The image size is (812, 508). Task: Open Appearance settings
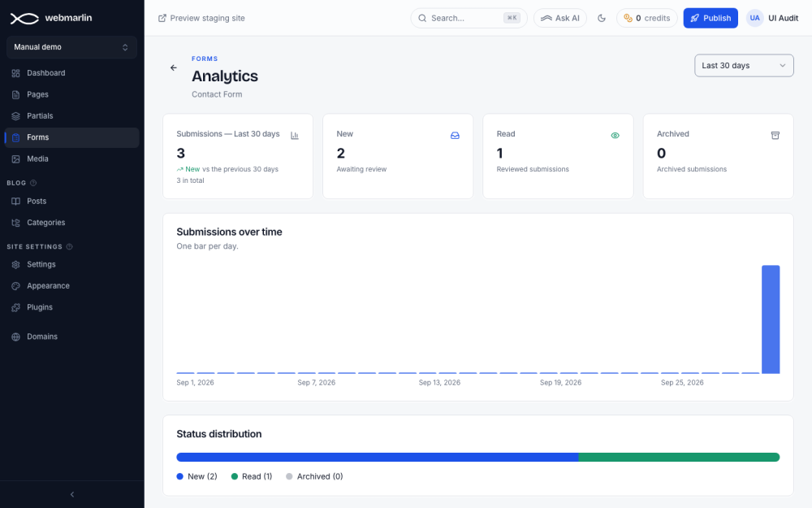72,285
